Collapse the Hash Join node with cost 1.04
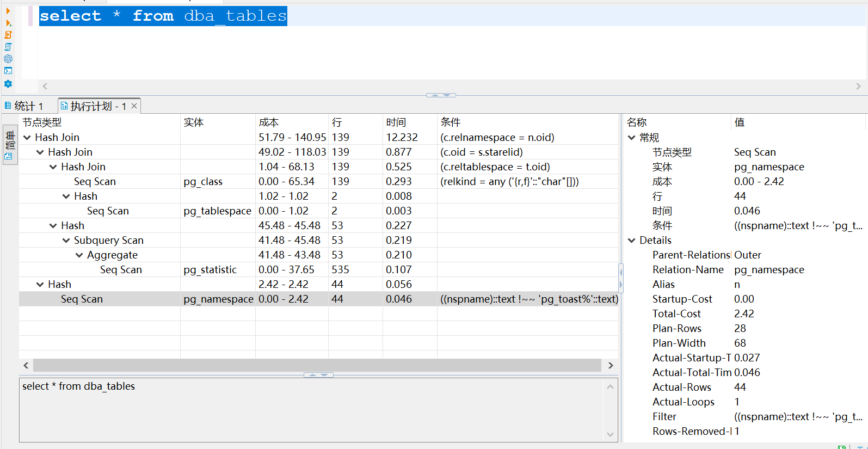The width and height of the screenshot is (868, 449). (53, 167)
